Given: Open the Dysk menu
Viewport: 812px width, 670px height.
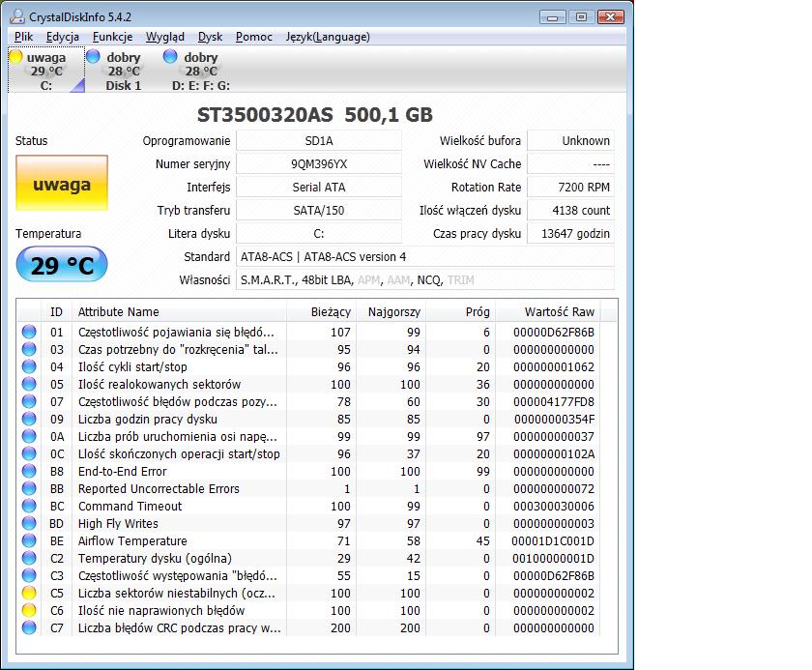Looking at the screenshot, I should pyautogui.click(x=211, y=37).
